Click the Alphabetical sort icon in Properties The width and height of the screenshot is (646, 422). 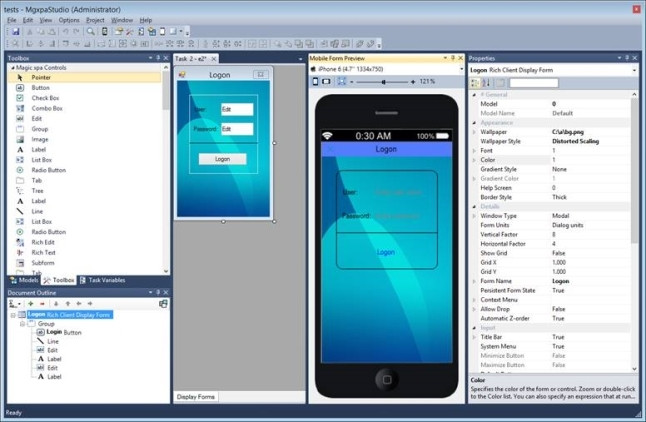(x=487, y=83)
